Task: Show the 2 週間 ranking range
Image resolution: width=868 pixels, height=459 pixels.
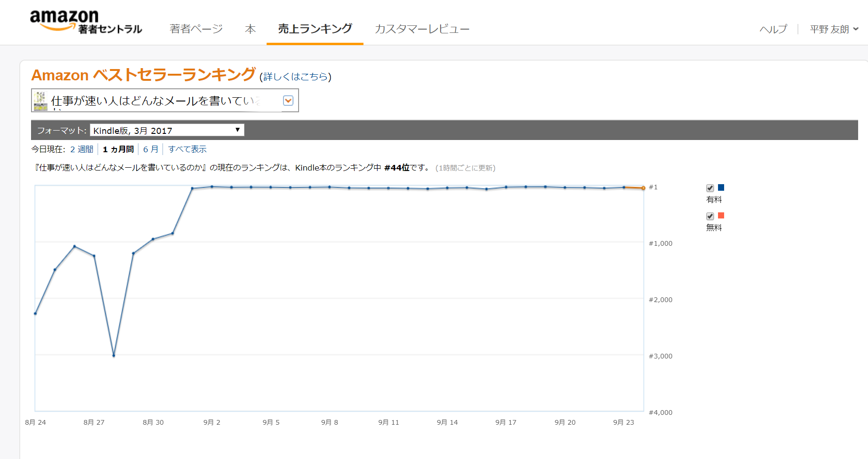Action: (x=82, y=149)
